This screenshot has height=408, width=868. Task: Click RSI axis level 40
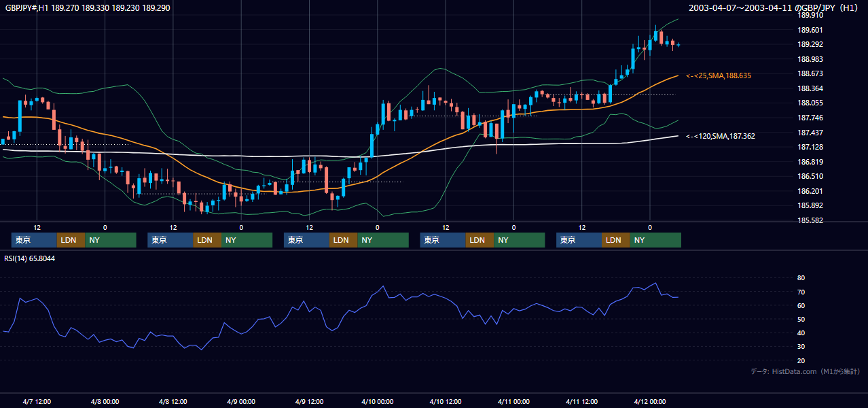click(801, 333)
